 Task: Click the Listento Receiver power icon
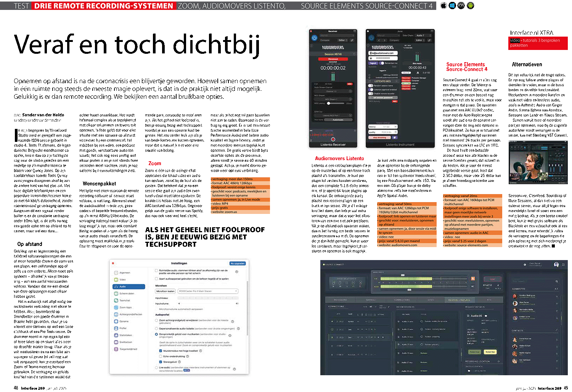[x=314, y=38]
